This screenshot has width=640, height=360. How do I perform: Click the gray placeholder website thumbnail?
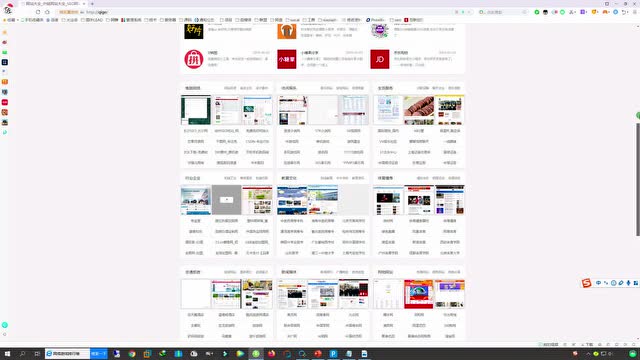tap(227, 200)
